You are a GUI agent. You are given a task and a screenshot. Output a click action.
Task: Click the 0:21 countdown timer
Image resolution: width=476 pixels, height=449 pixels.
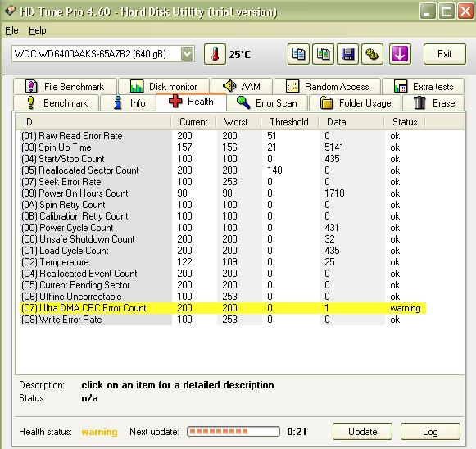click(297, 432)
